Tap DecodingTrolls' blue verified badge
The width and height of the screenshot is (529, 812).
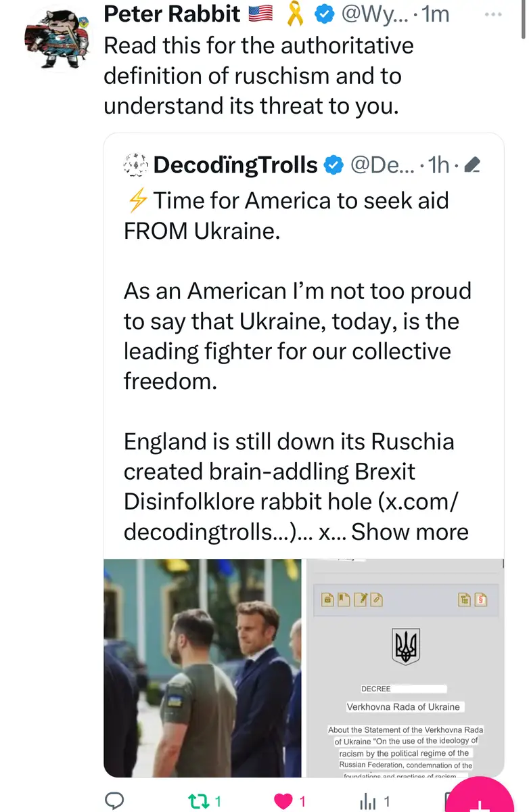[333, 164]
